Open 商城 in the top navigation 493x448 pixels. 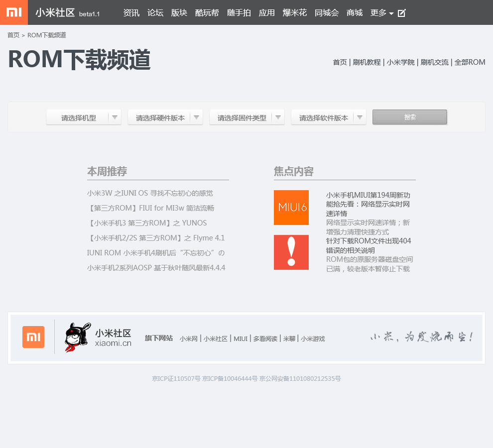click(355, 13)
